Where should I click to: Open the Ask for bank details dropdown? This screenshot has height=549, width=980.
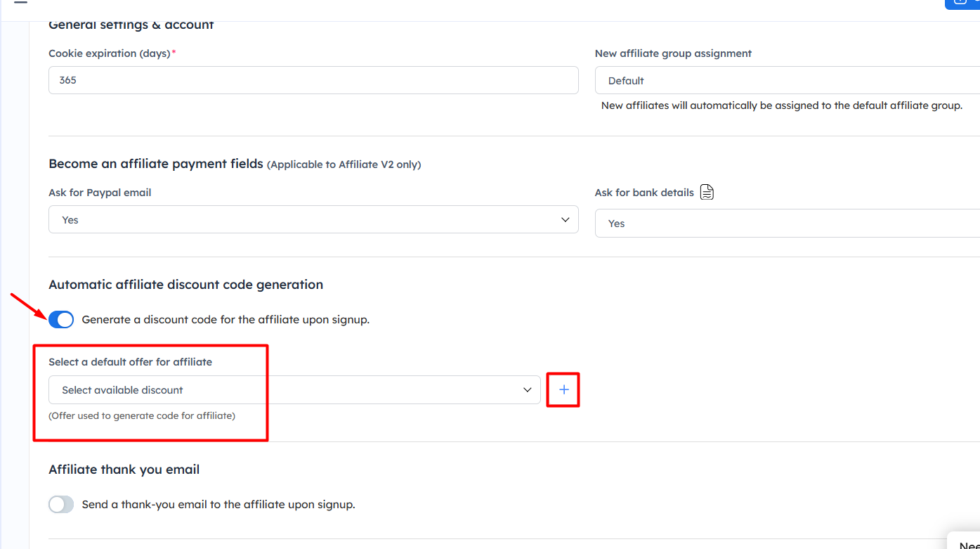click(x=787, y=224)
